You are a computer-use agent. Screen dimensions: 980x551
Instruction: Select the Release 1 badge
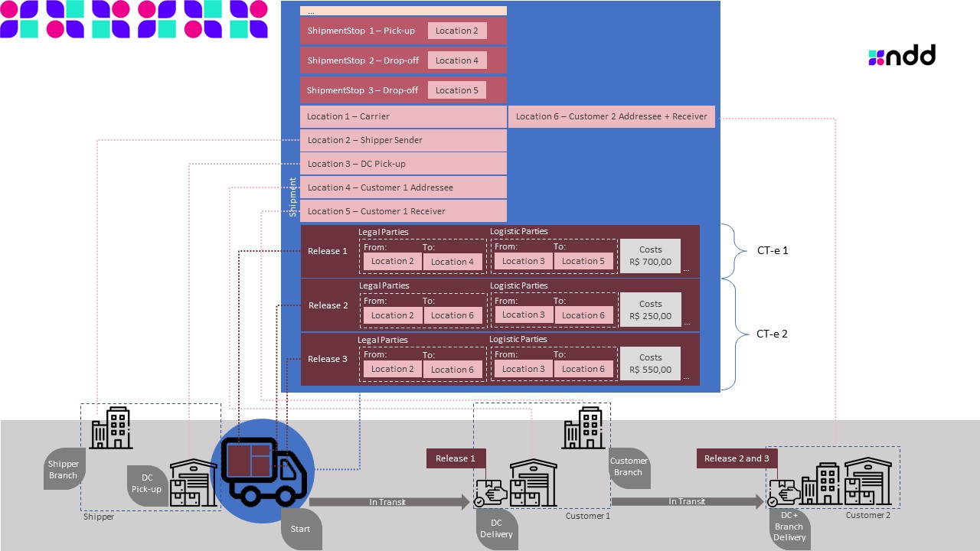click(x=456, y=458)
